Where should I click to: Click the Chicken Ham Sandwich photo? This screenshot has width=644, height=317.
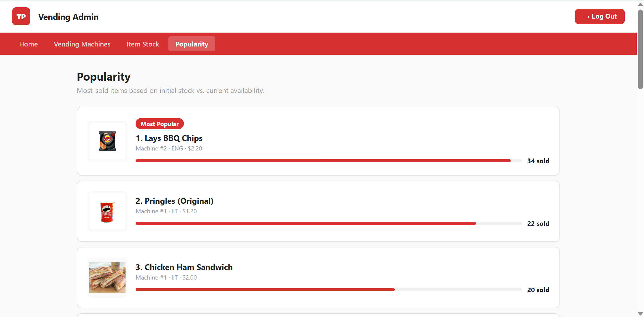click(107, 278)
